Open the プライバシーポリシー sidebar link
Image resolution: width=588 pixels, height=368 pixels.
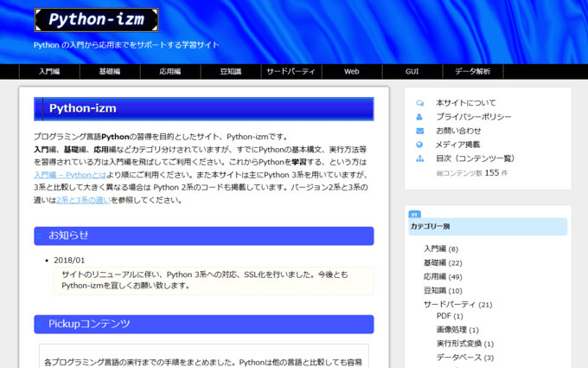(x=474, y=117)
